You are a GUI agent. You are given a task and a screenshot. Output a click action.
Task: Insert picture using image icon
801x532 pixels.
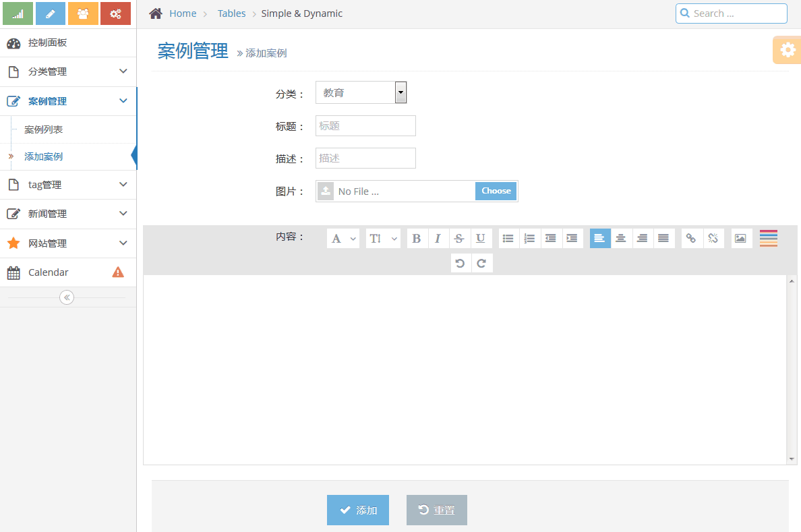[741, 238]
